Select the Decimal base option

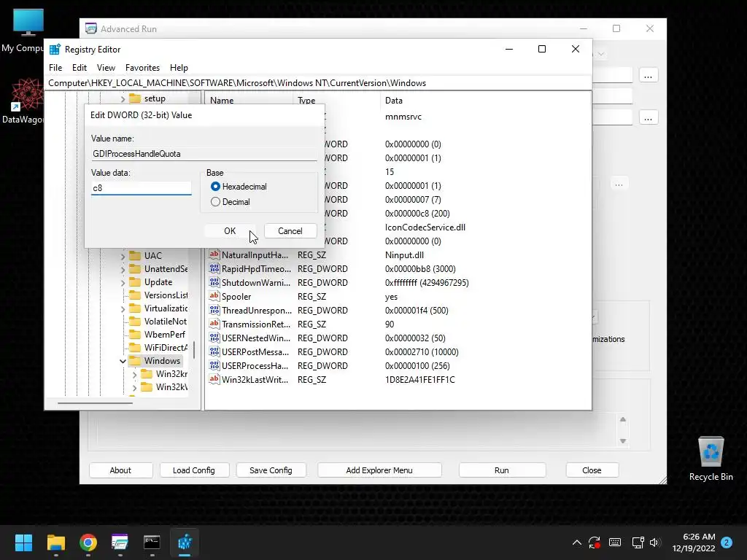(x=215, y=202)
